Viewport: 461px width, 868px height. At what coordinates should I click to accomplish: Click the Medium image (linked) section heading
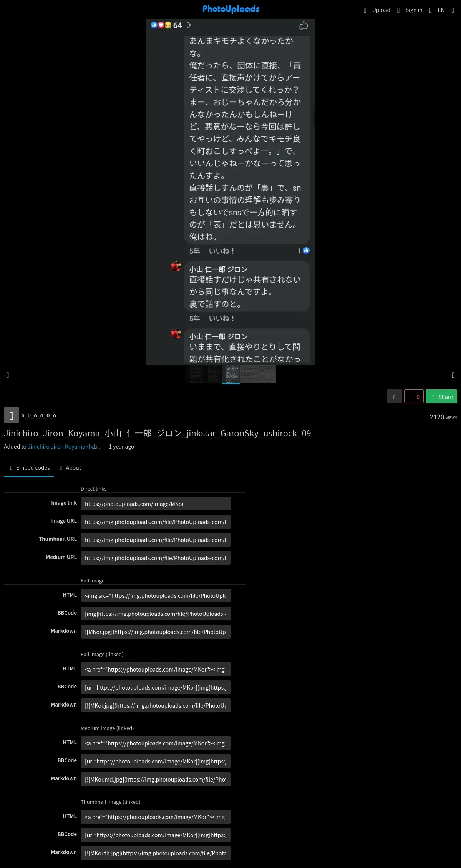pos(107,728)
